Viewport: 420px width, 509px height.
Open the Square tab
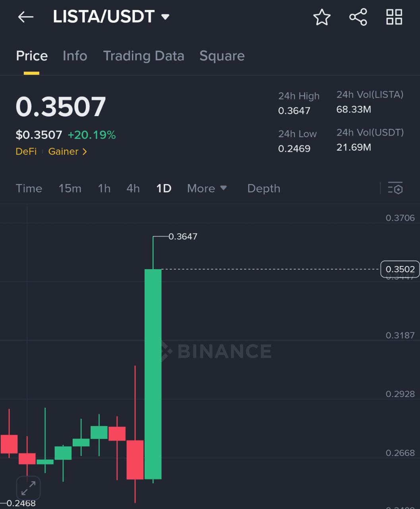pos(222,56)
